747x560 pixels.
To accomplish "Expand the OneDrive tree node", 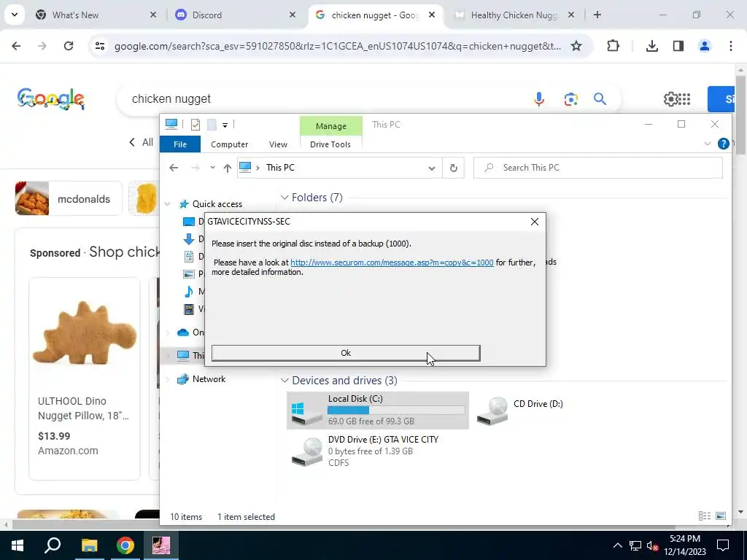I will (167, 332).
